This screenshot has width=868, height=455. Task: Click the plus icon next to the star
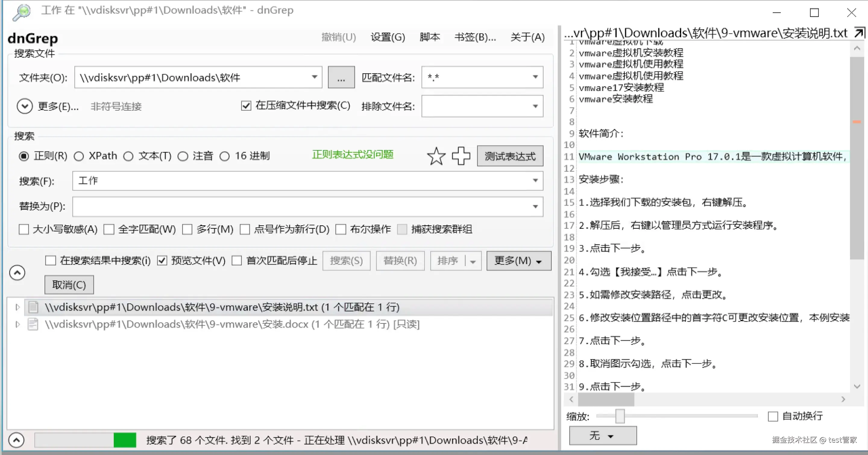[x=461, y=156]
